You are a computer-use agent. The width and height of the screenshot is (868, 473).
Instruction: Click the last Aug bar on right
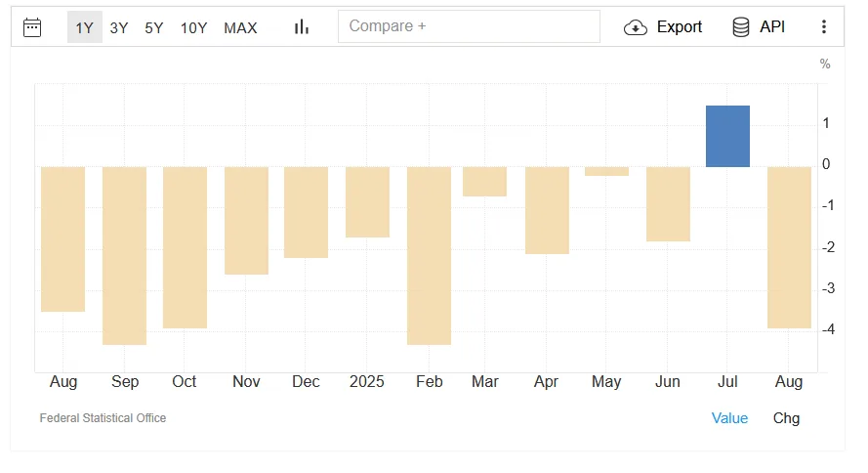pyautogui.click(x=789, y=247)
